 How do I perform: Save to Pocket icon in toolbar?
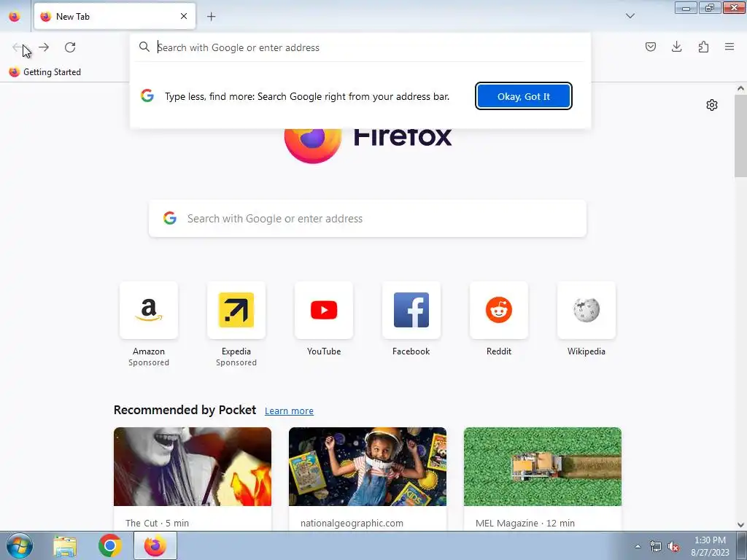[x=650, y=47]
